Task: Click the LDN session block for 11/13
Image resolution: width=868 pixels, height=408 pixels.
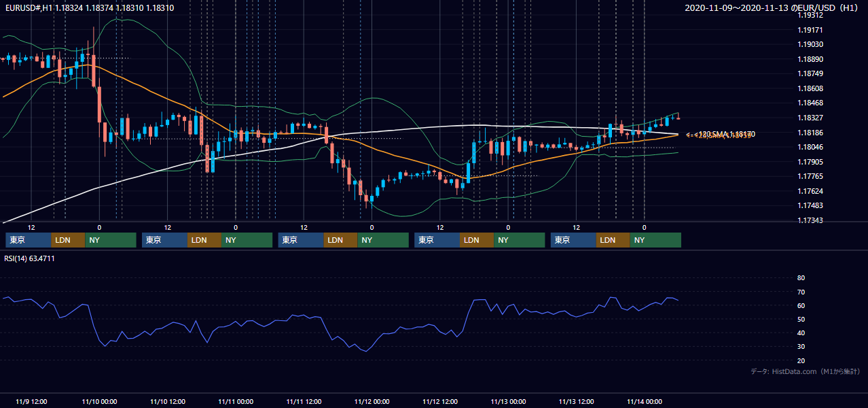Action: coord(614,240)
